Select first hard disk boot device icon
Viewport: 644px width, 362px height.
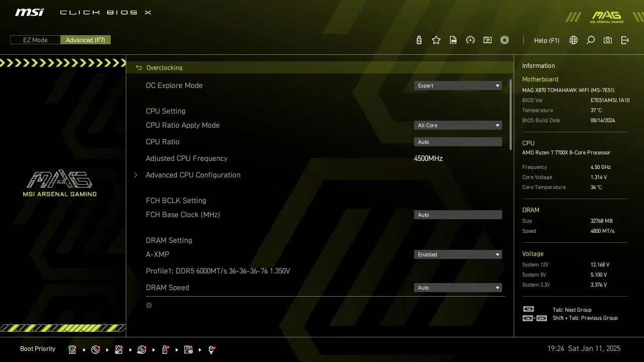coord(72,349)
